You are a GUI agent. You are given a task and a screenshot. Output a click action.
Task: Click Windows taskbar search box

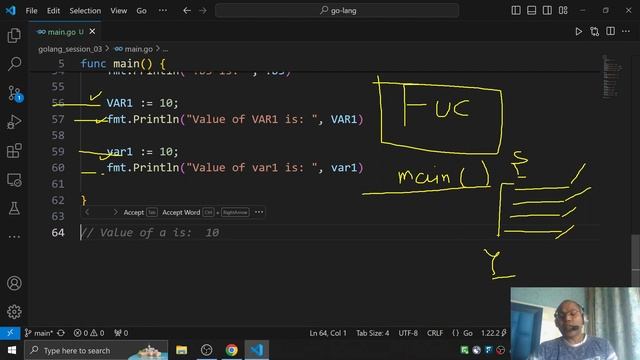pyautogui.click(x=96, y=350)
